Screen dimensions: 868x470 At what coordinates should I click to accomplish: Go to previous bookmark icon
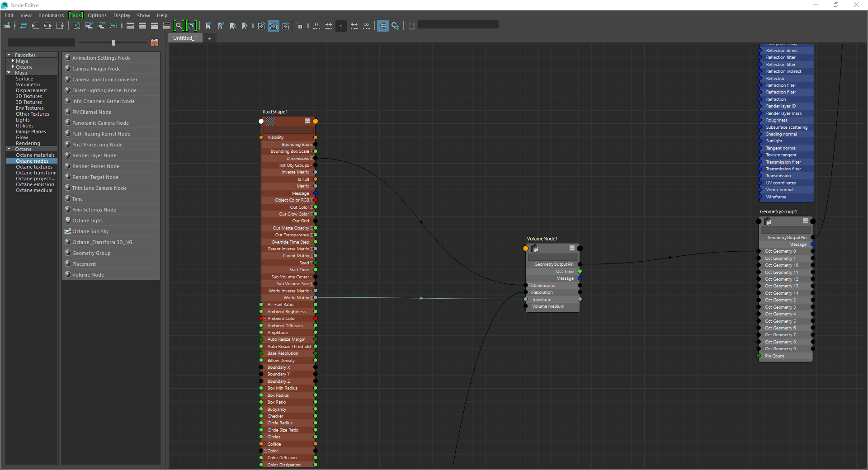click(233, 26)
